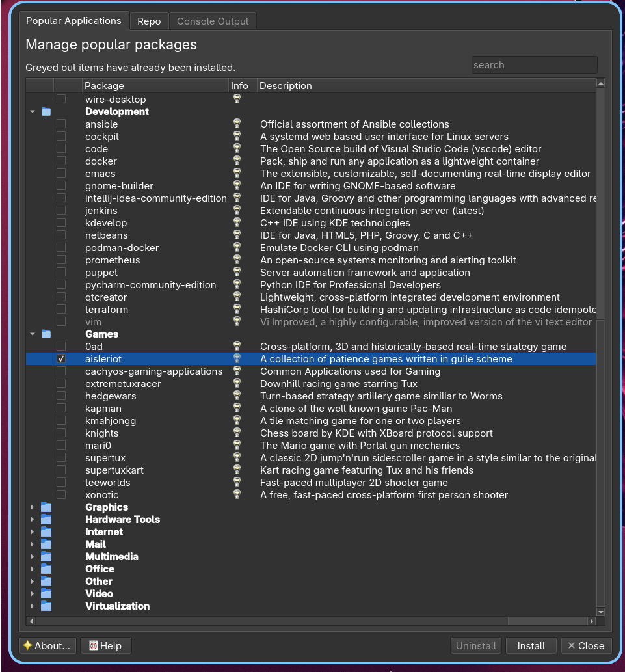Show info for terraform package
Viewport: 625px width, 672px height.
tap(237, 310)
